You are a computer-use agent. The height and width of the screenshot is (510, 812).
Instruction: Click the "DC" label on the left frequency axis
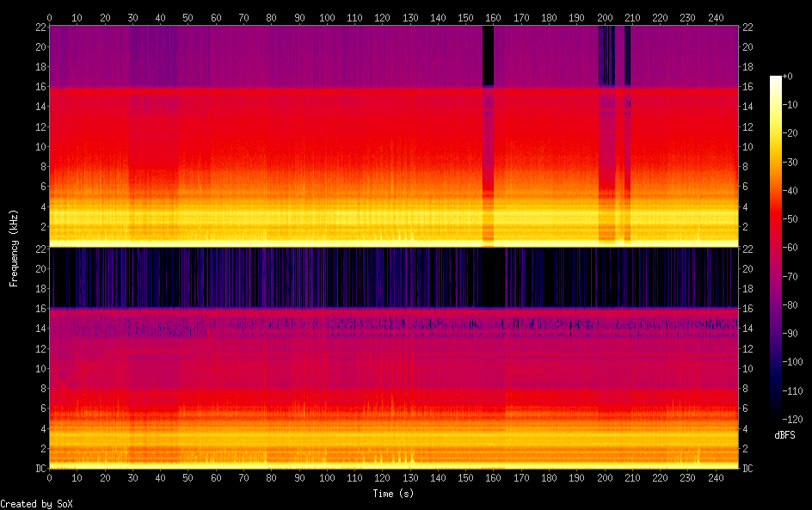coord(41,469)
